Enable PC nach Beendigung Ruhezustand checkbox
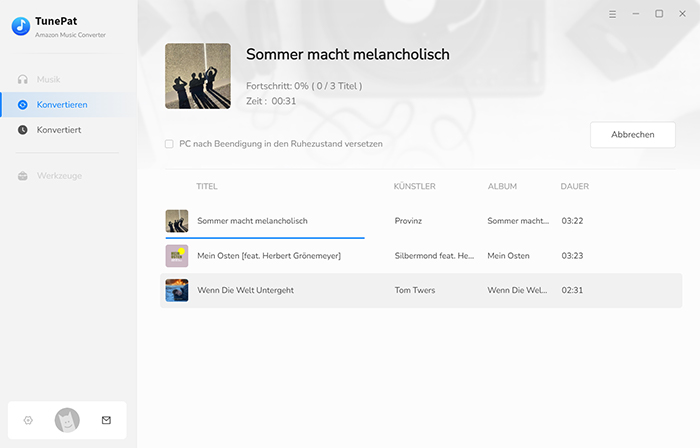Screen dimensions: 700x448 pyautogui.click(x=169, y=144)
